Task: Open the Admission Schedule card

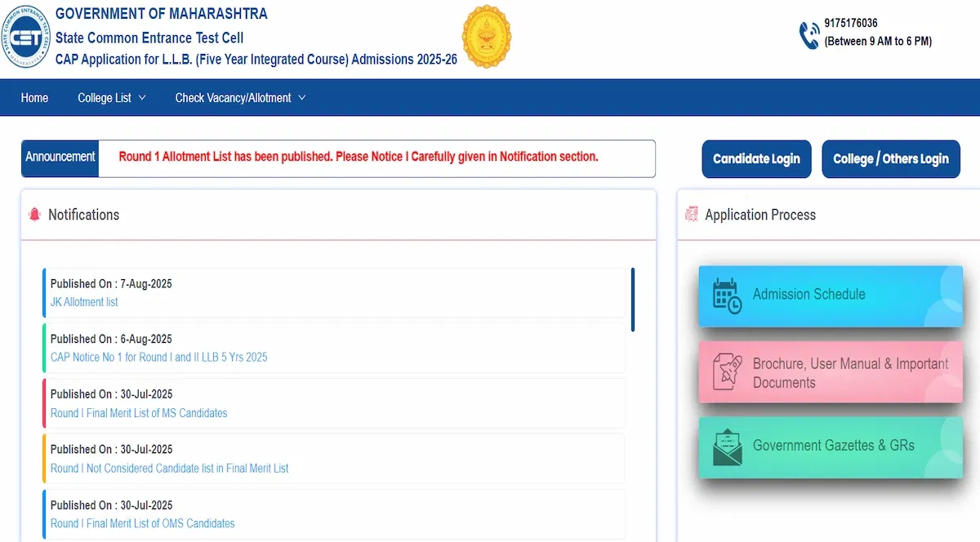Action: [831, 295]
